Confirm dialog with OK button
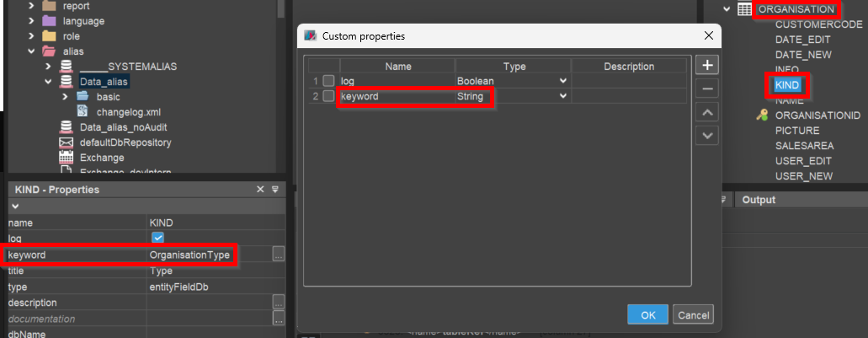Screen dimensions: 868x338 click(647, 314)
